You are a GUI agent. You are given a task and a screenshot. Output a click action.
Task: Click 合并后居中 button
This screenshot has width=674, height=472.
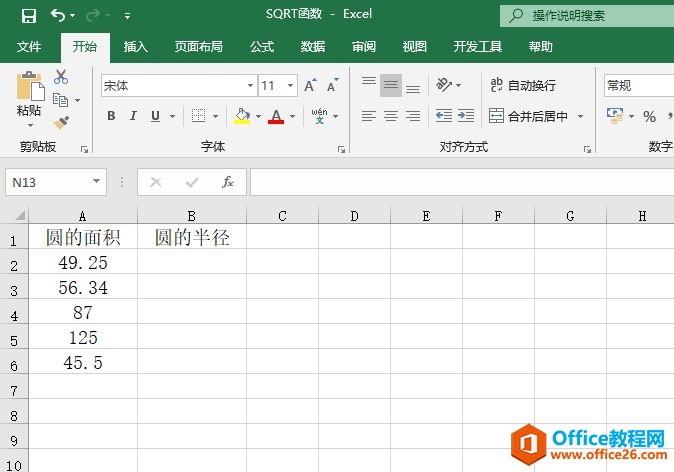click(x=528, y=116)
